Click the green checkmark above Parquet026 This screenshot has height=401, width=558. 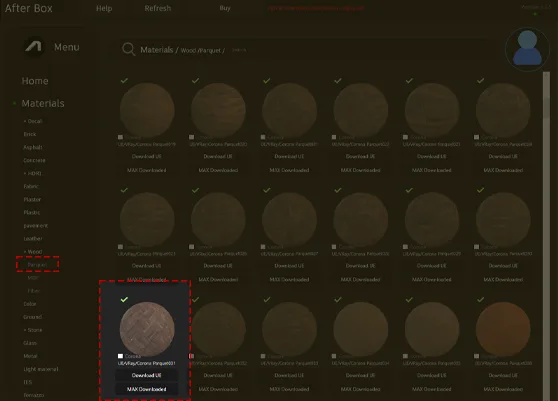[195, 190]
